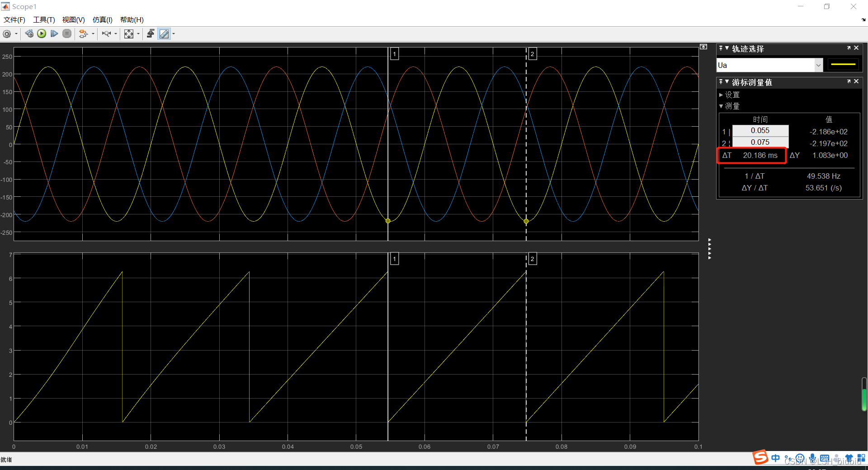Minimize the Scope1 window
The width and height of the screenshot is (868, 470).
tap(801, 6)
